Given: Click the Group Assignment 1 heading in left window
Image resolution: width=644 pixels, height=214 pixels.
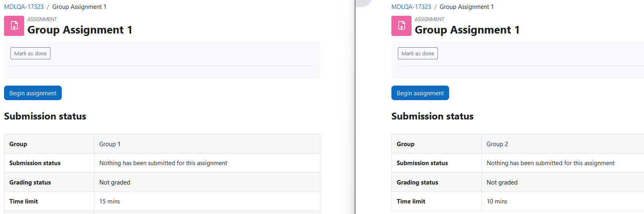Looking at the screenshot, I should tap(80, 30).
